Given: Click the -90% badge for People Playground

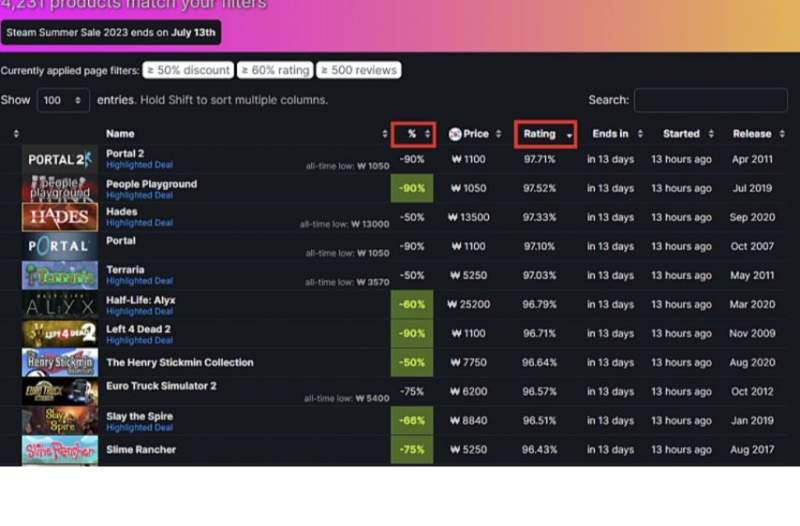Looking at the screenshot, I should point(412,188).
